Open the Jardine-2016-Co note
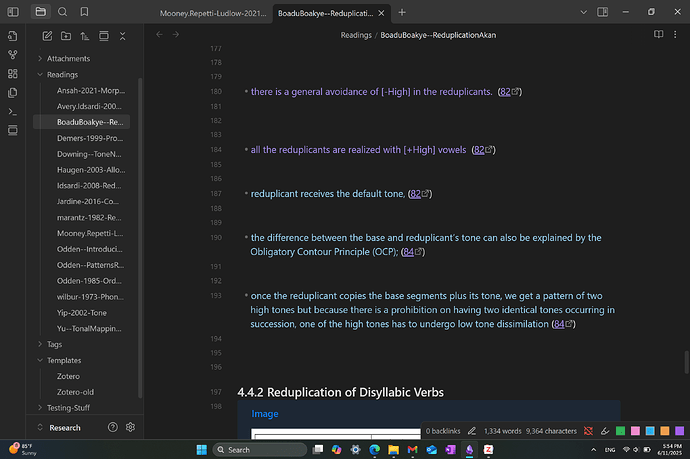The height and width of the screenshot is (459, 690). (88, 201)
